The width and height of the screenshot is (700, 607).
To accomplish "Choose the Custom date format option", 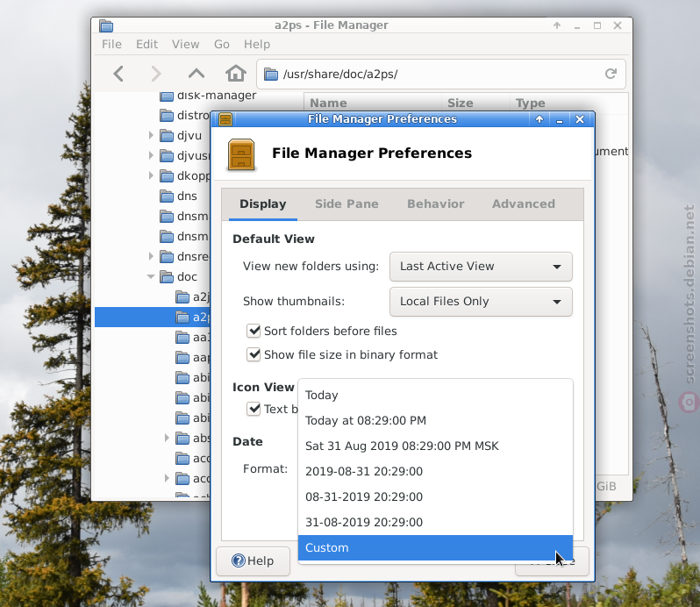I will 435,548.
